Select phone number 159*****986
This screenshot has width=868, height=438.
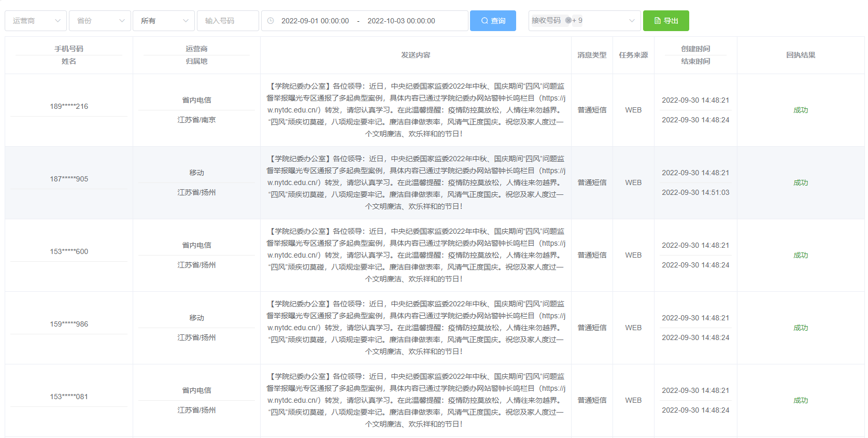point(69,324)
